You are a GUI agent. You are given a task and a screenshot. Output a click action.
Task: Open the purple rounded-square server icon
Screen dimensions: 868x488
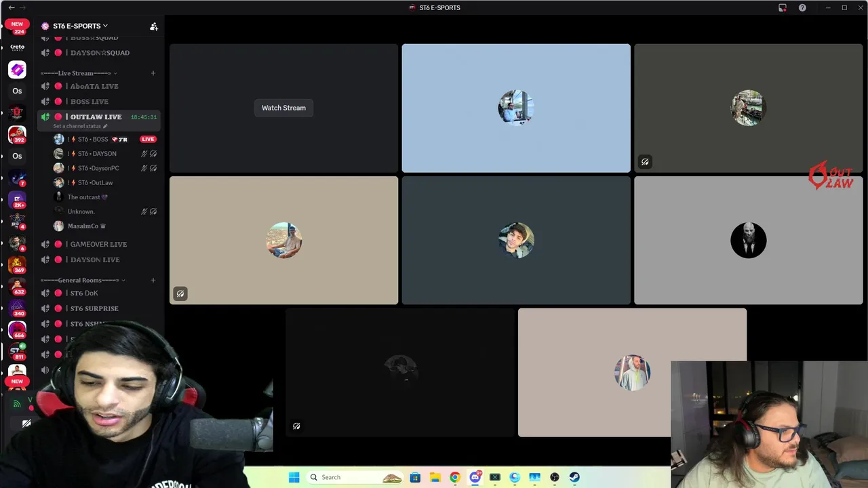pyautogui.click(x=17, y=69)
